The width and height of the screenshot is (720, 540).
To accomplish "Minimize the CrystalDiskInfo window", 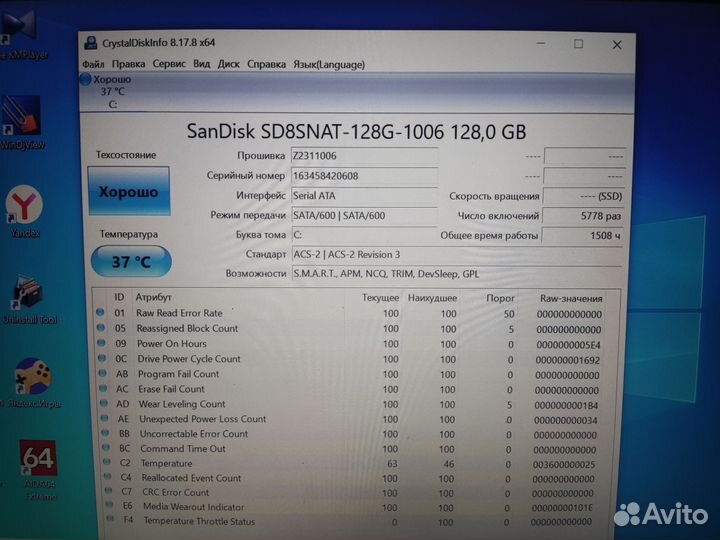I will point(541,44).
